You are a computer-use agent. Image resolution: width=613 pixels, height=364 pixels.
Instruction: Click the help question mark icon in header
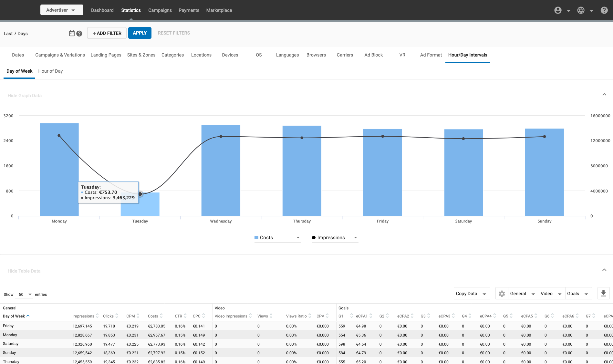604,10
